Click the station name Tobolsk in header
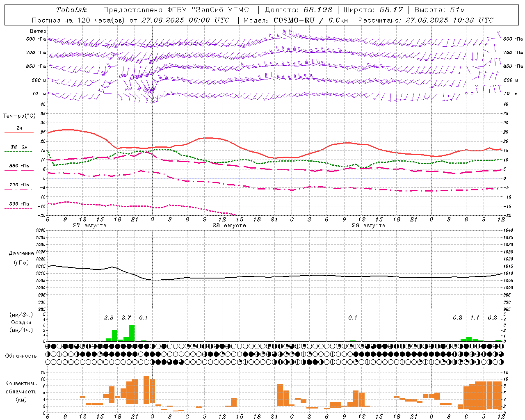Screen dimensions: 525x420 (x=71, y=10)
